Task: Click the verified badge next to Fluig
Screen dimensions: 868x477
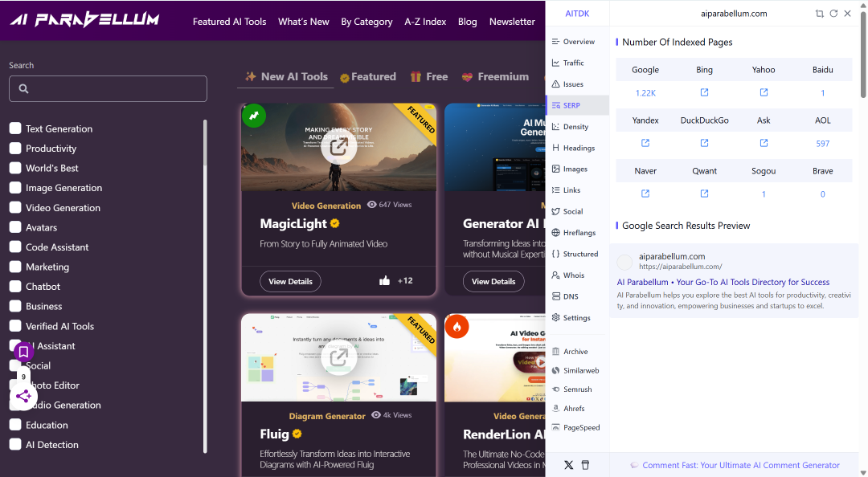Action: [297, 434]
